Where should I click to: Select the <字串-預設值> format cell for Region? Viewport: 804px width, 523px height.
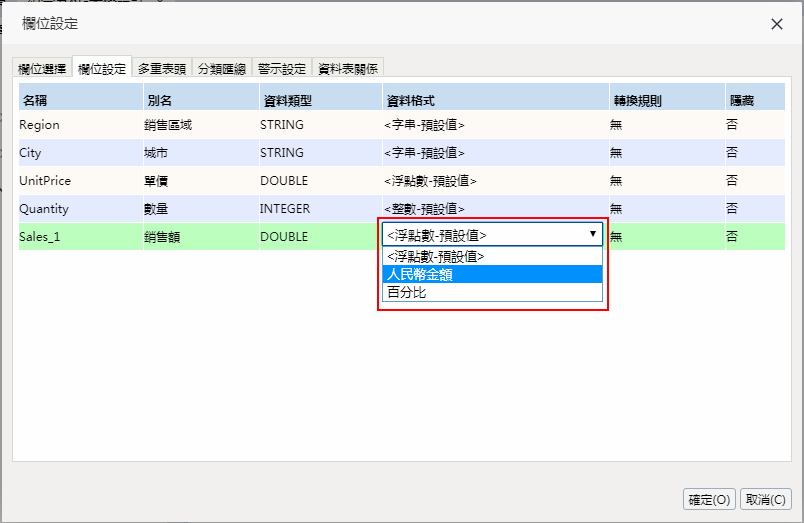[425, 125]
